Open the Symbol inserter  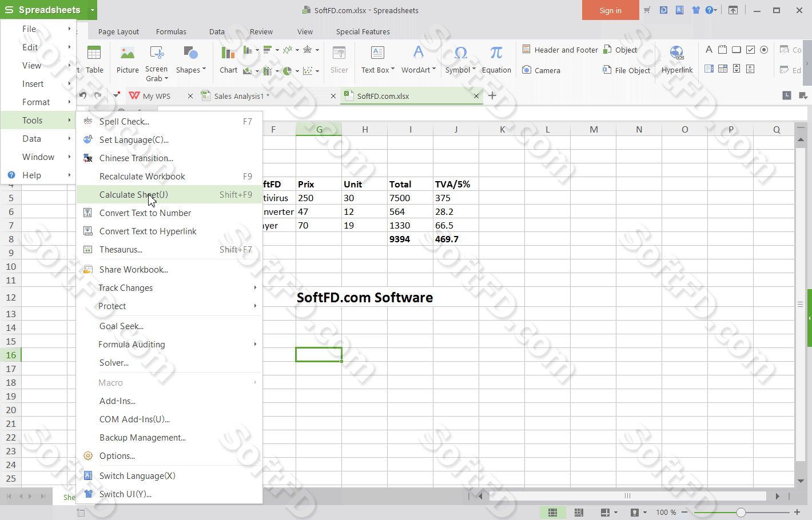click(x=460, y=59)
